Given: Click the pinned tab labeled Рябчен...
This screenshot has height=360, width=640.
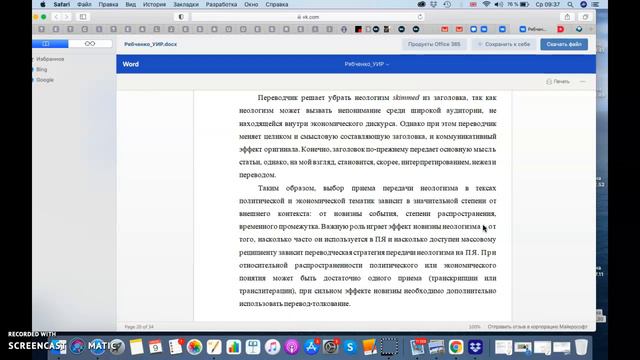Looking at the screenshot, I should 533,29.
